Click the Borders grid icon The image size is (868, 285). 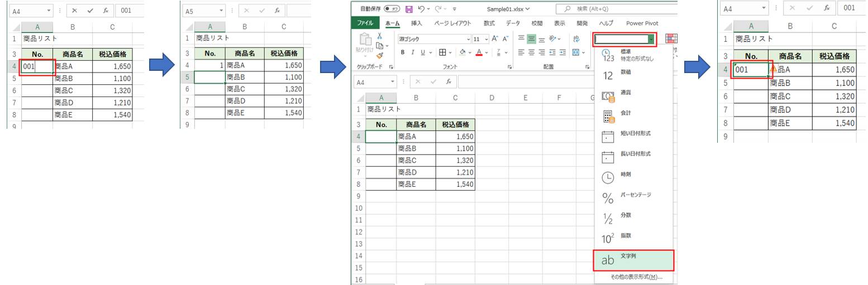click(442, 52)
